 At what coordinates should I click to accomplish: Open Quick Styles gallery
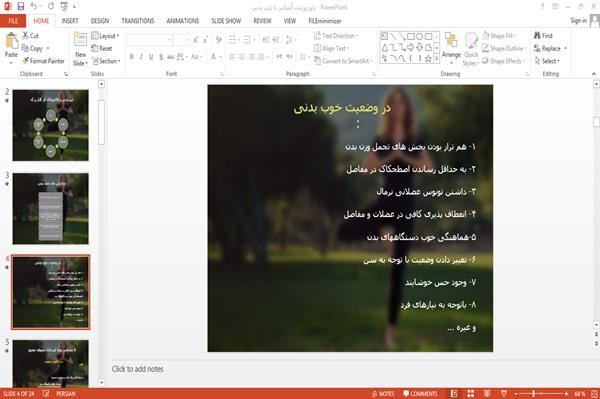coord(471,49)
